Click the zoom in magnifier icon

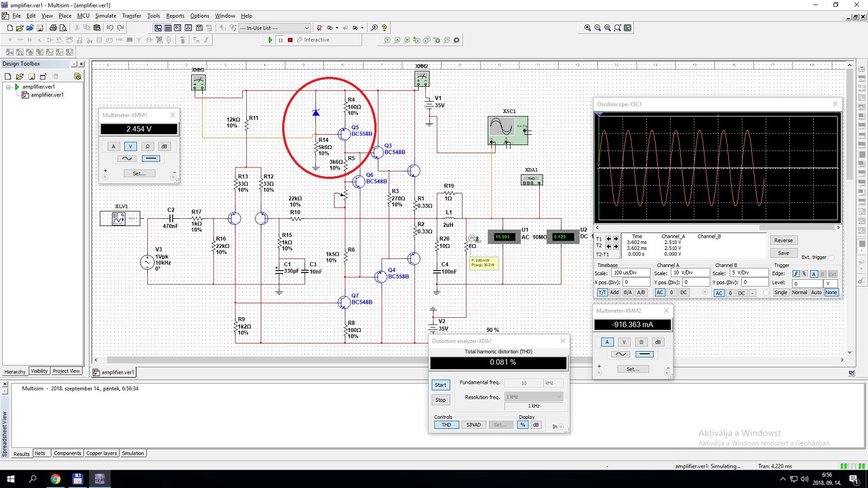[x=587, y=28]
